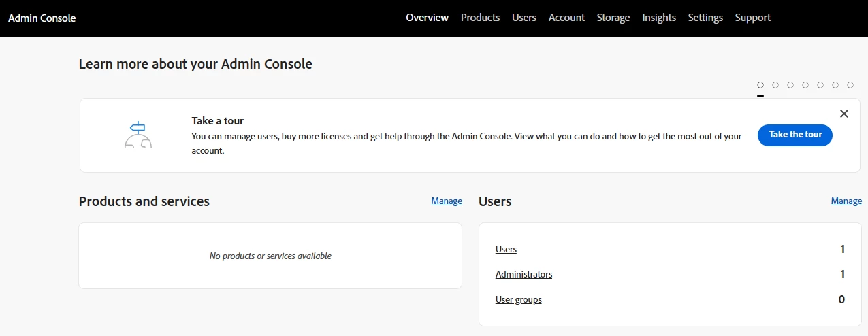This screenshot has height=336, width=868.
Task: Select the third carousel page dot
Action: click(x=790, y=85)
